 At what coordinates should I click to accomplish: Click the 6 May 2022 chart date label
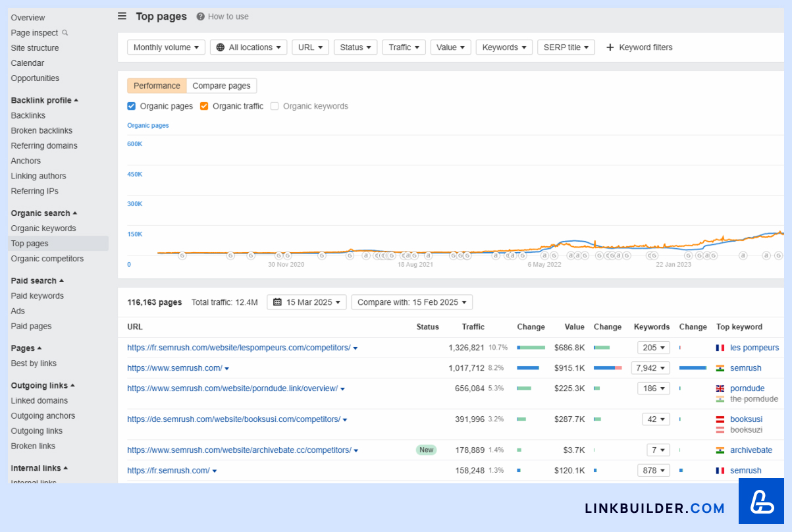pyautogui.click(x=544, y=265)
